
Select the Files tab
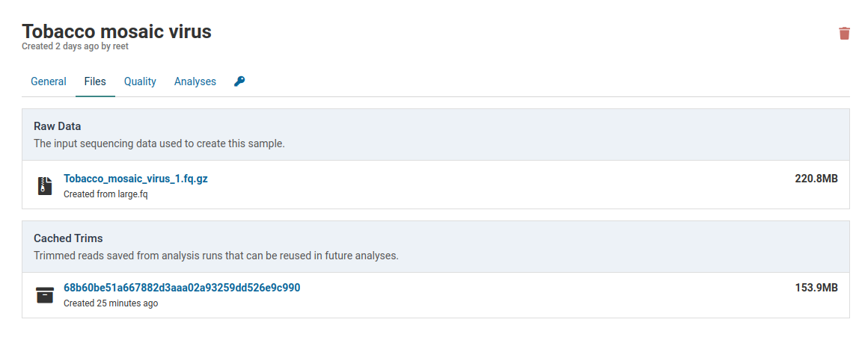[95, 81]
